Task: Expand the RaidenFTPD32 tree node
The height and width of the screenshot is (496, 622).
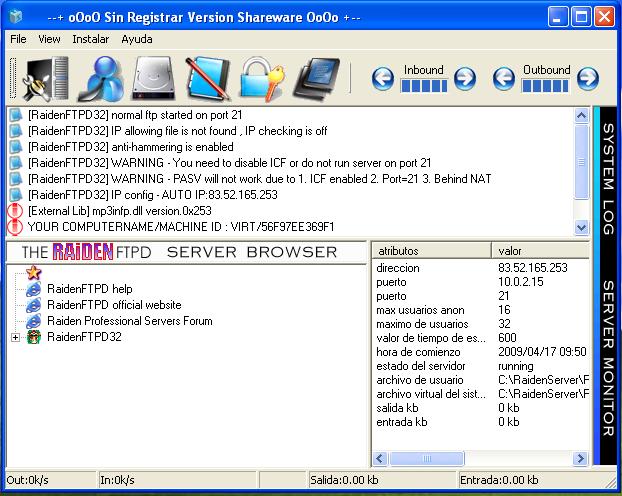Action: 15,337
